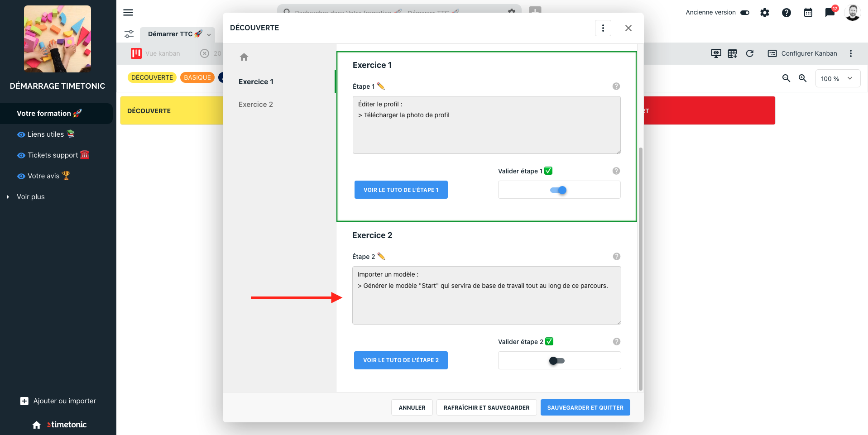Enable the Valider étape 2 toggle
This screenshot has width=868, height=435.
point(557,361)
